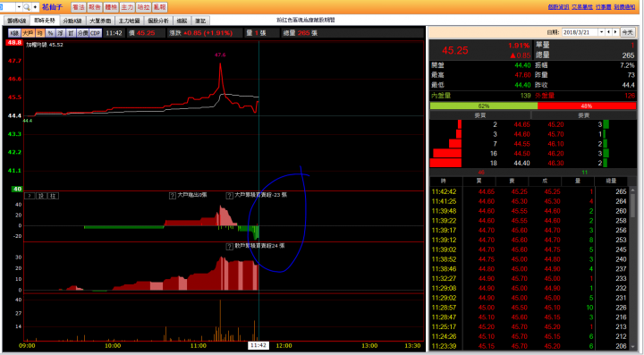
Task: Switch to the 分時K線 tab
Action: pyautogui.click(x=72, y=21)
